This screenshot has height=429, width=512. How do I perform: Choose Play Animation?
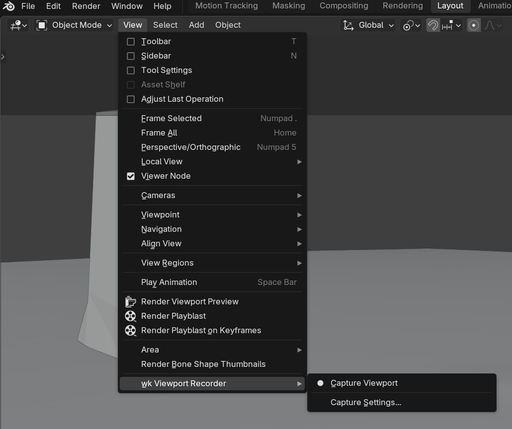[x=213, y=282]
